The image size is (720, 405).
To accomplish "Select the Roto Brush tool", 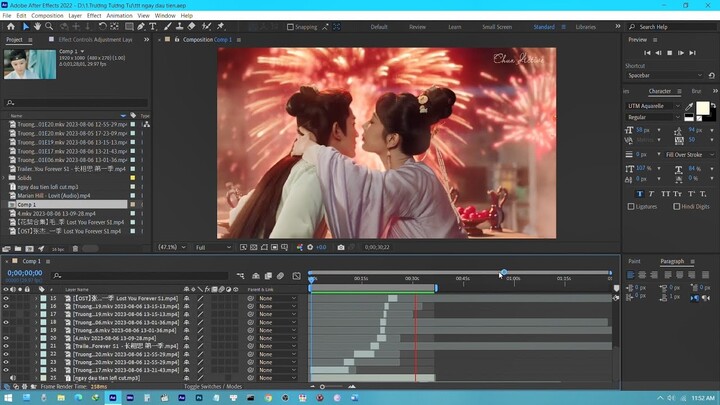I will point(207,27).
